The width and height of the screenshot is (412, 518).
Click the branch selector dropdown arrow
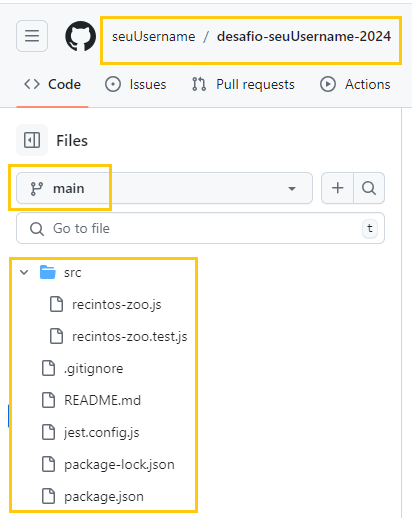coord(292,189)
